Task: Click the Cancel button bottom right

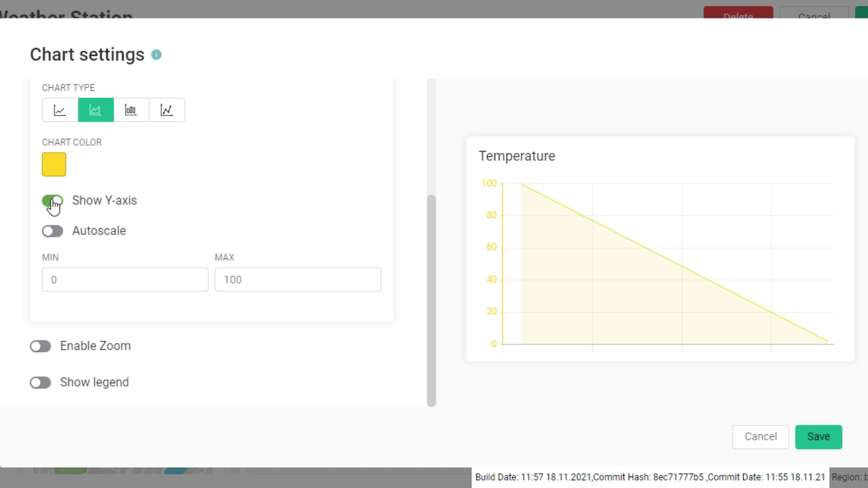Action: point(761,436)
